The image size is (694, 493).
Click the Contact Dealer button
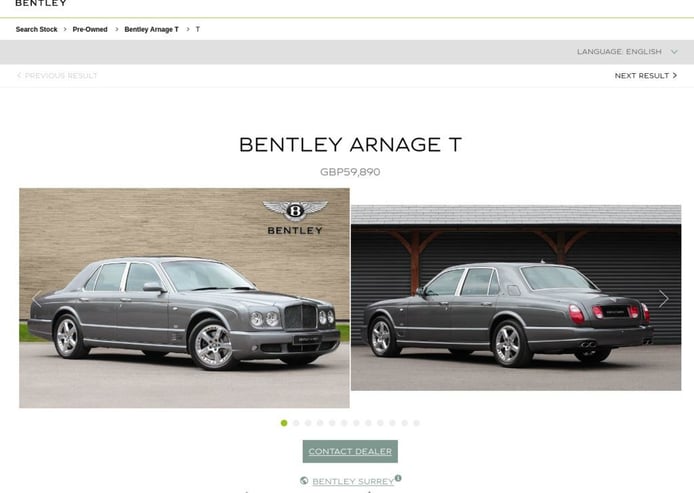coord(350,451)
